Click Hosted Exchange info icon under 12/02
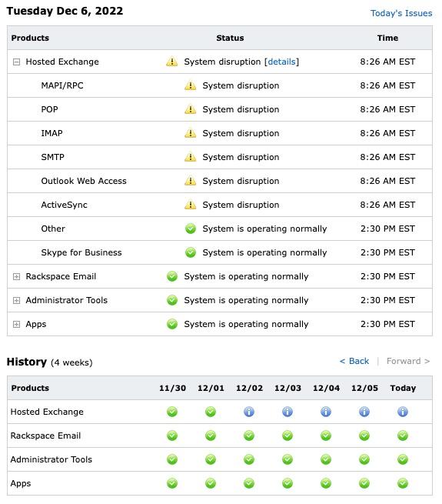This screenshot has width=442, height=504. pos(249,412)
